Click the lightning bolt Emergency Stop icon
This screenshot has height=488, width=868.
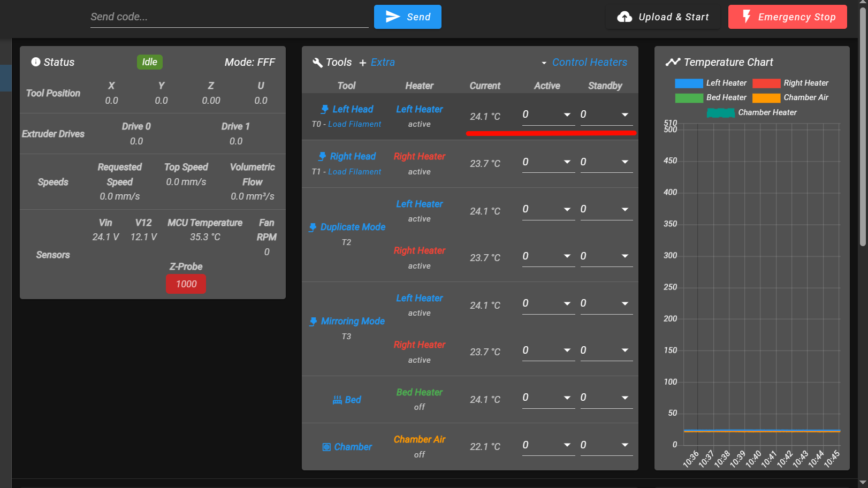point(747,17)
